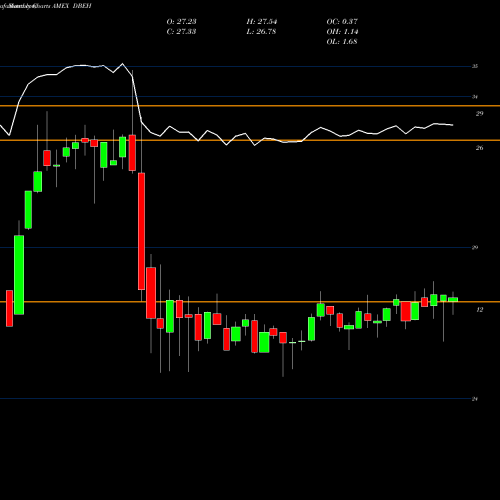
Task: Click the "34" price axis label
Action: click(x=475, y=97)
